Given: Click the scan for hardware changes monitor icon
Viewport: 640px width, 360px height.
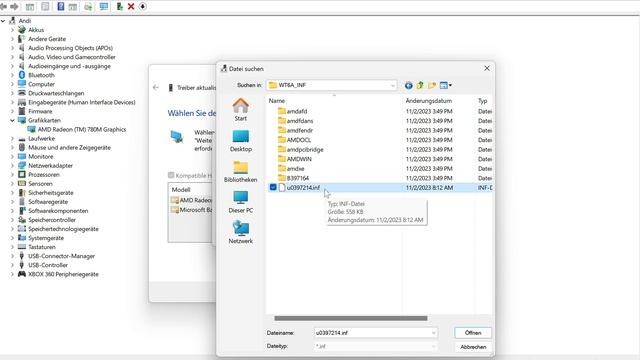Looking at the screenshot, I should [104, 7].
